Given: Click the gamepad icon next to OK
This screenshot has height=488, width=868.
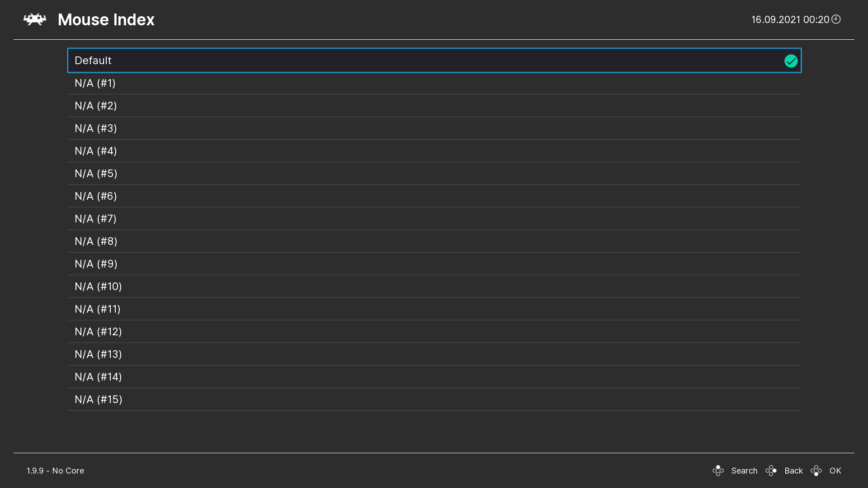Looking at the screenshot, I should click(x=816, y=470).
